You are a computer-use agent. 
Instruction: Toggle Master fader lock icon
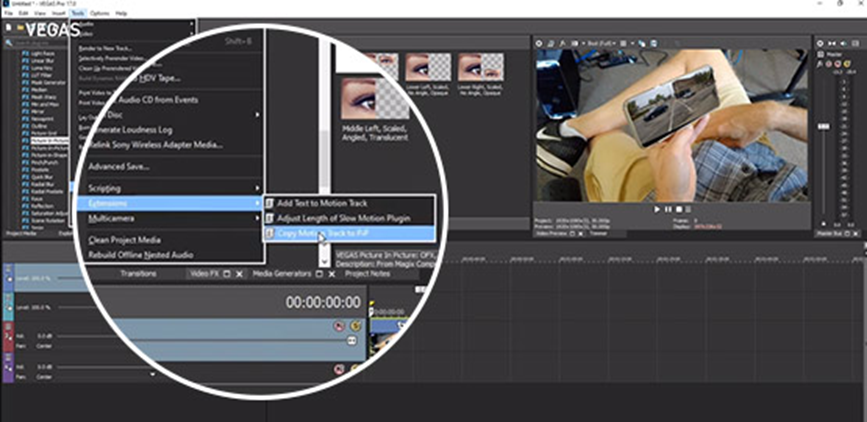(x=824, y=224)
